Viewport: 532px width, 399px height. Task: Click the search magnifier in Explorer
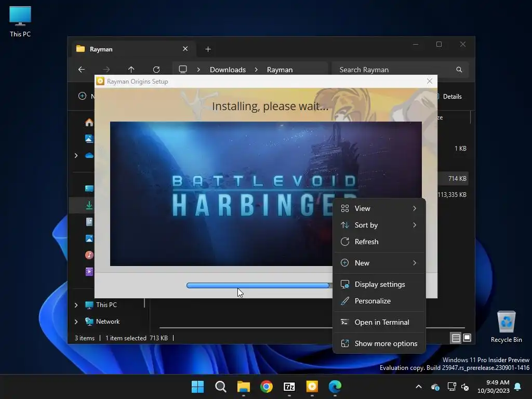point(459,70)
